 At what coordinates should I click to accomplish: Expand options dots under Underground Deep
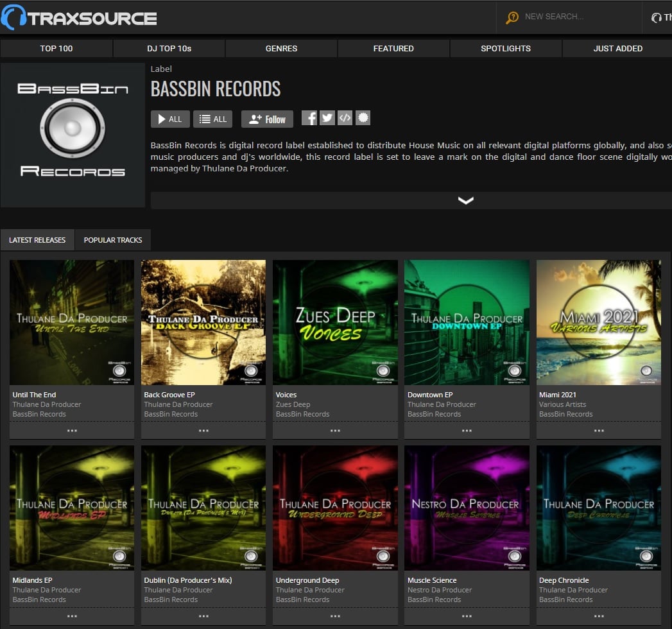point(335,616)
